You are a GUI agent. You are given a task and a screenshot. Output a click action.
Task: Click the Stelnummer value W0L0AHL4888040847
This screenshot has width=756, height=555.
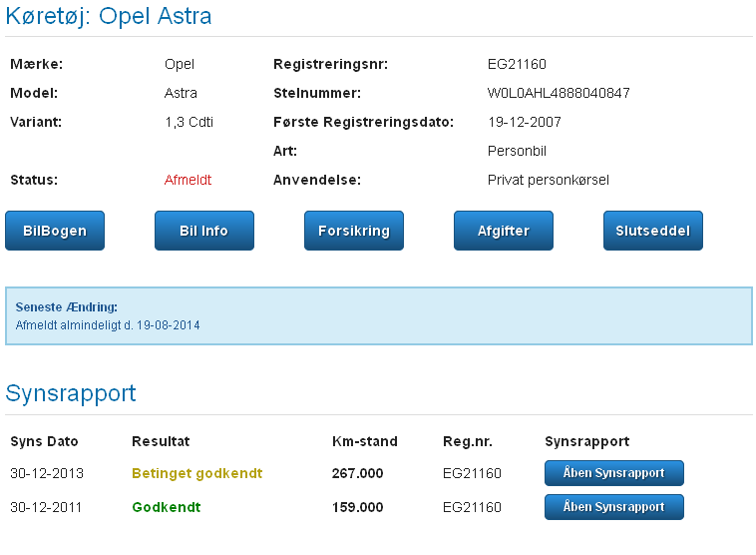coord(558,94)
